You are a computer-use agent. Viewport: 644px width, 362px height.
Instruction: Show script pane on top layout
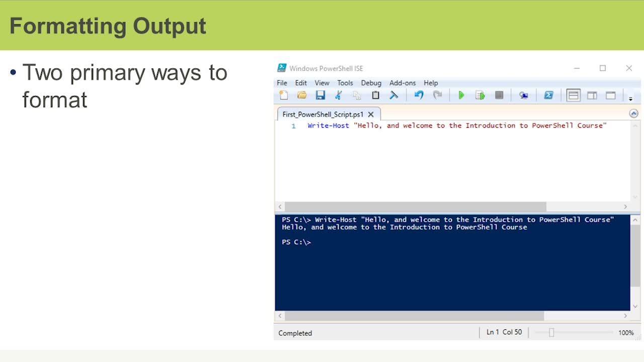pyautogui.click(x=573, y=96)
